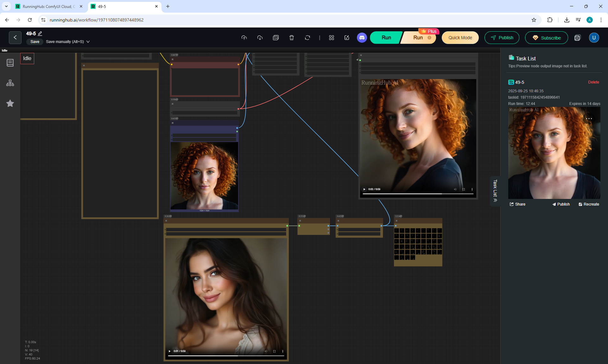This screenshot has height=364, width=608.
Task: Click Recreate under task result
Action: coord(589,204)
